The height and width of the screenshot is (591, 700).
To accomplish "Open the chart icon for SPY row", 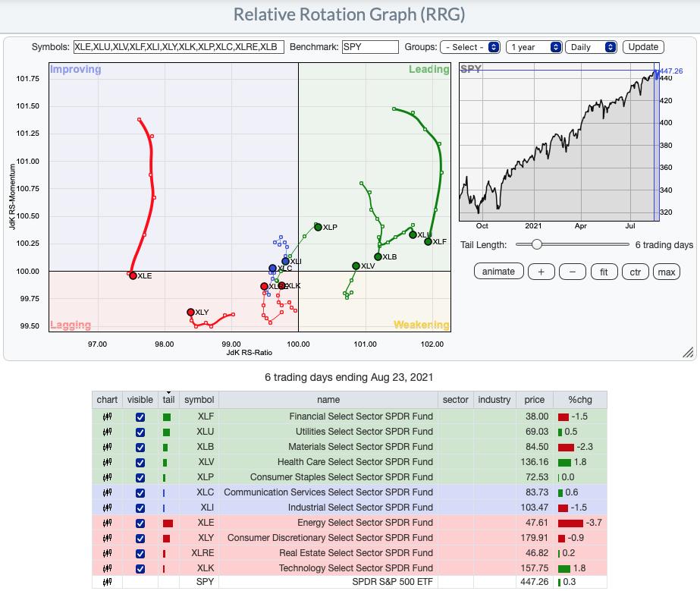I will coord(107,582).
